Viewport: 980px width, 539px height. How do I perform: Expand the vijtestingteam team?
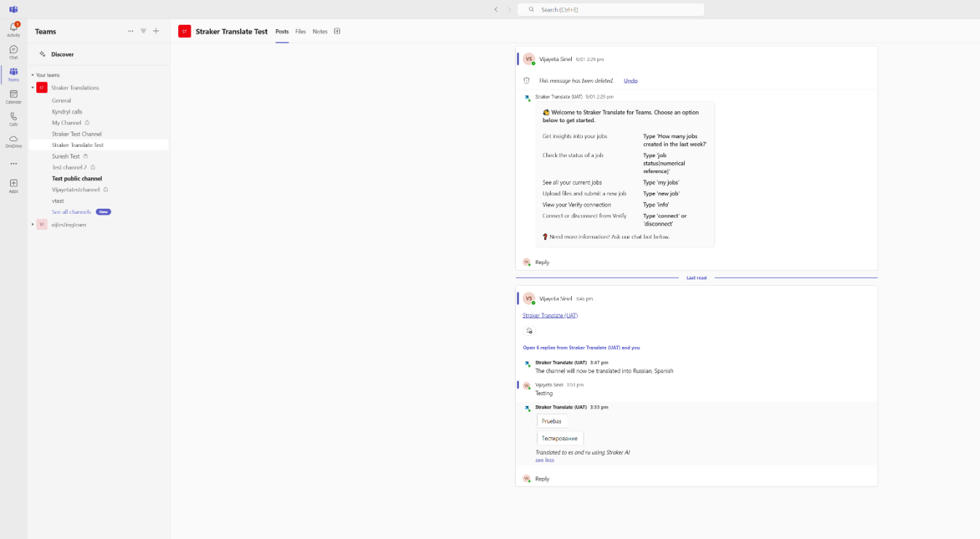(32, 225)
